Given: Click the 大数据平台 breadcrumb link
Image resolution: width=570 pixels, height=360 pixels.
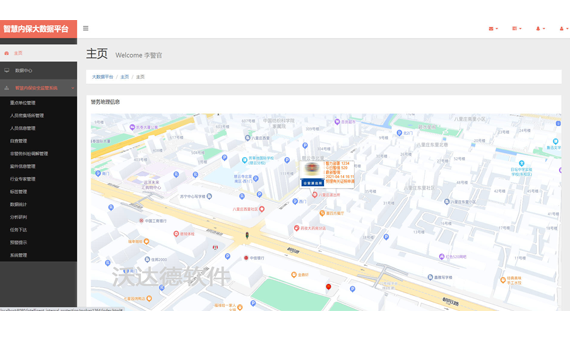Looking at the screenshot, I should pyautogui.click(x=103, y=77).
